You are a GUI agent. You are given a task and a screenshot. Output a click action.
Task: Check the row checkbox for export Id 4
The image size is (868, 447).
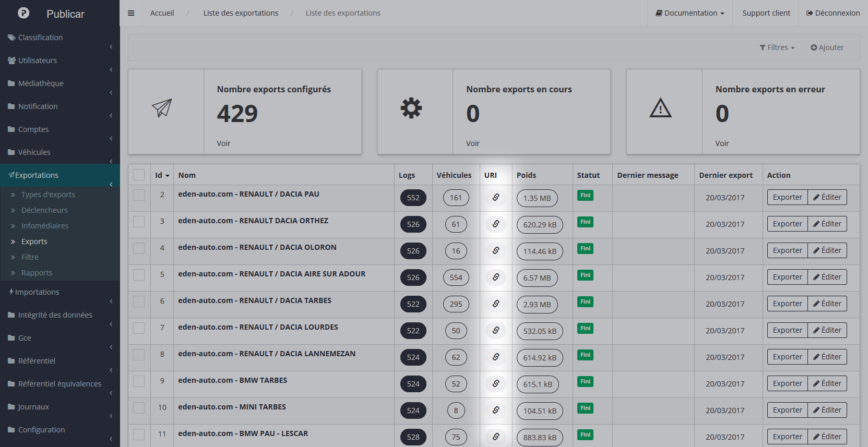[139, 248]
